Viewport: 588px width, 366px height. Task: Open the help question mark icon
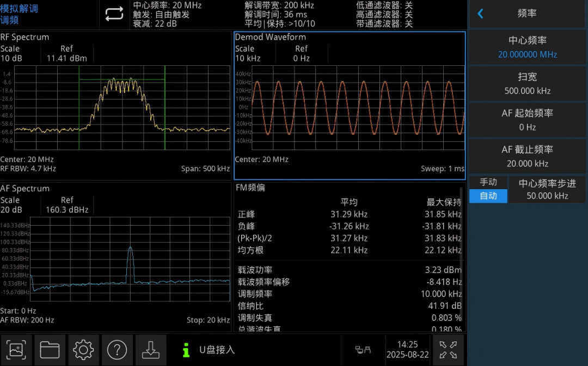tap(117, 350)
